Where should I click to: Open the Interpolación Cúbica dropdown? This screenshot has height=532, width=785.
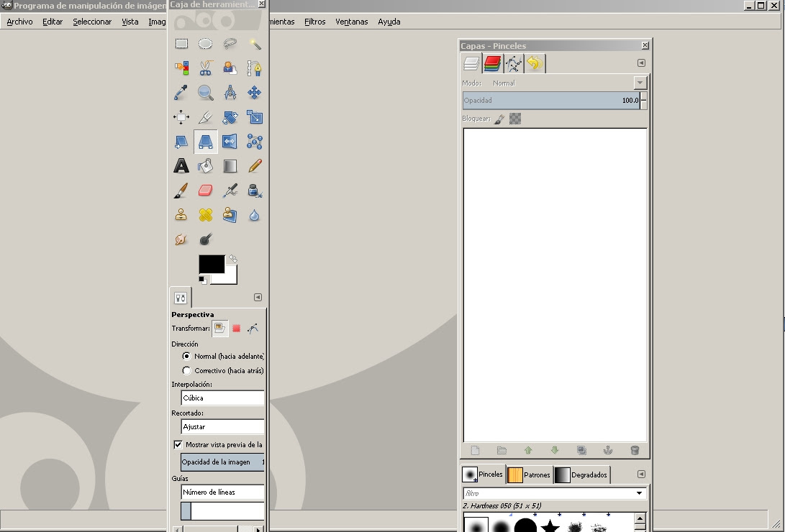pyautogui.click(x=223, y=398)
